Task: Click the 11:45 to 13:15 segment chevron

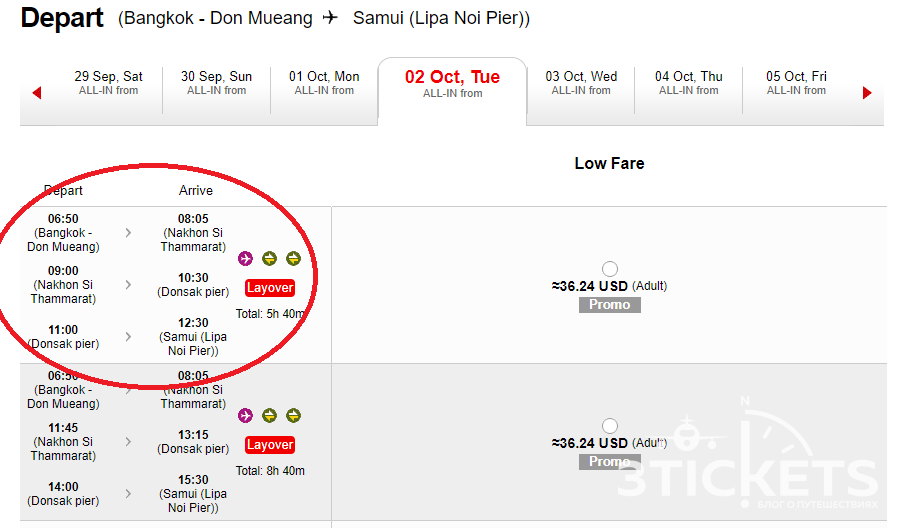Action: click(x=128, y=442)
